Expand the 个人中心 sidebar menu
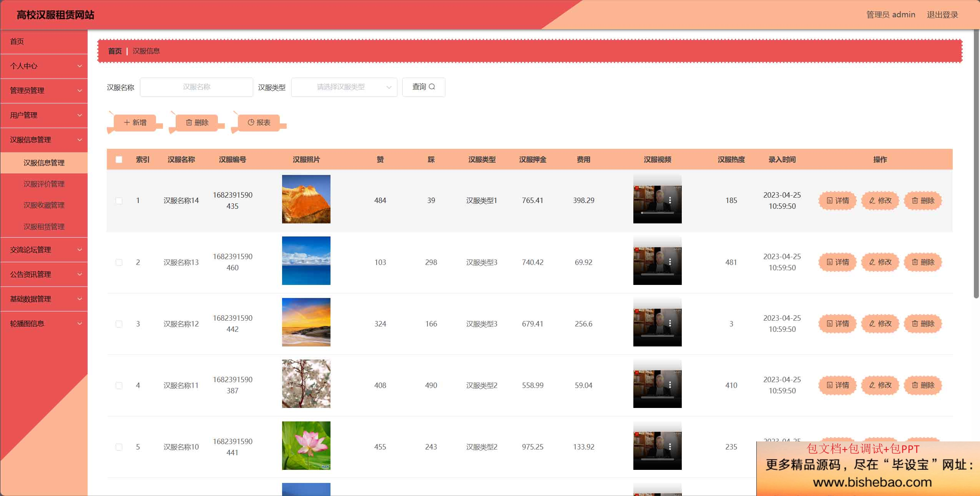 click(x=44, y=66)
